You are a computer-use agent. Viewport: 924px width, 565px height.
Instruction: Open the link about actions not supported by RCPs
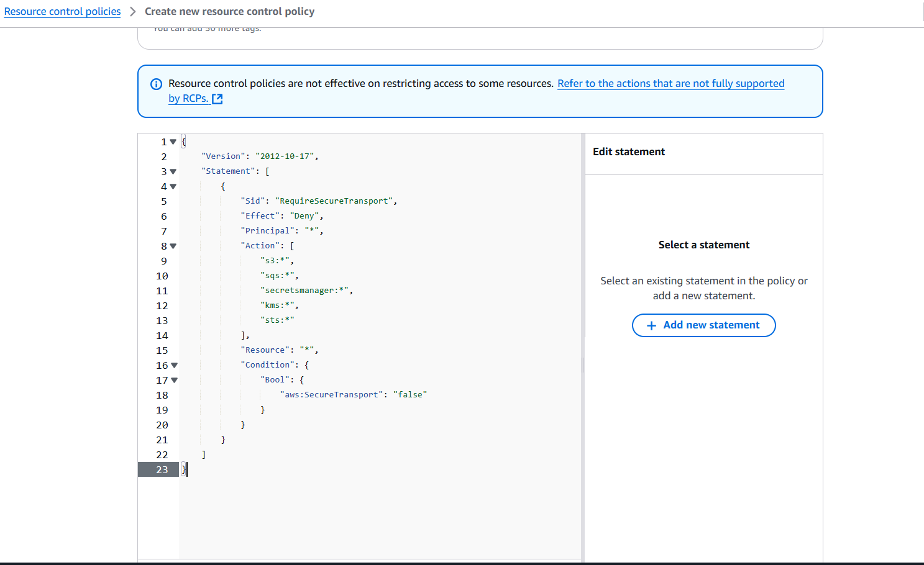pos(670,84)
